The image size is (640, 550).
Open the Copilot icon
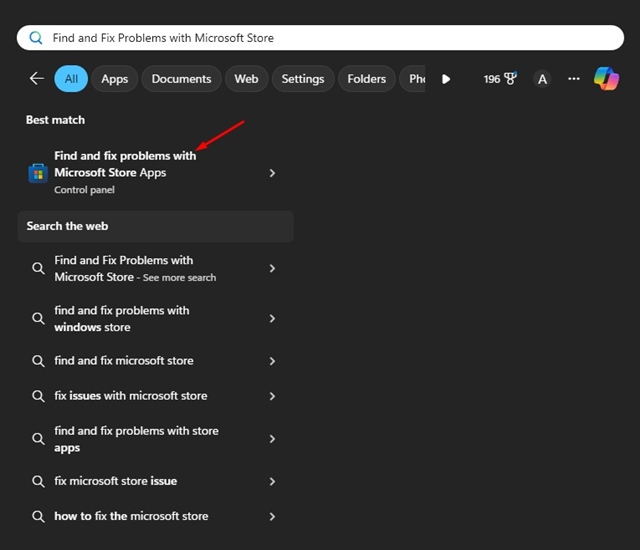(606, 78)
